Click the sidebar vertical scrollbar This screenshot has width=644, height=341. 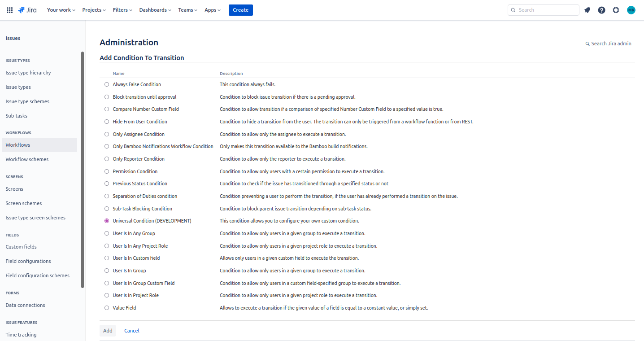(x=83, y=170)
